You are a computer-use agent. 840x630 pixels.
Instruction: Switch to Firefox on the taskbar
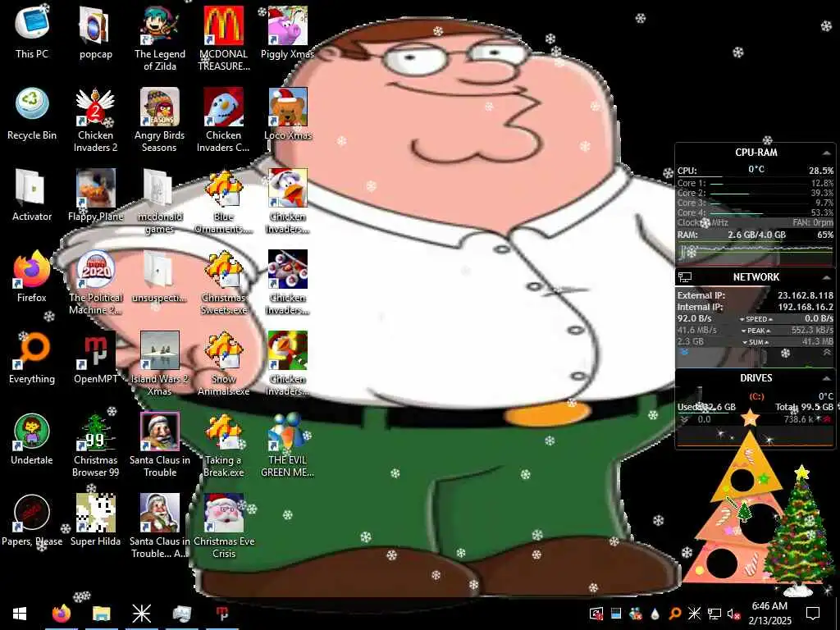click(x=61, y=614)
